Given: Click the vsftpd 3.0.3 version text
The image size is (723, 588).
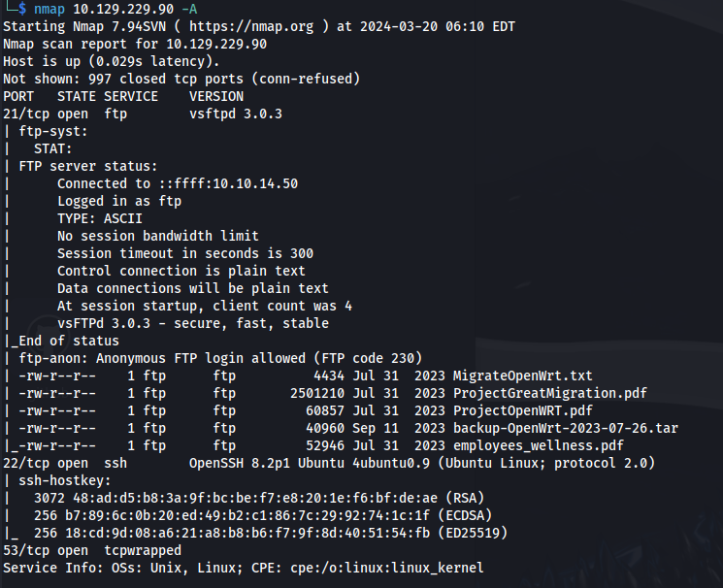Looking at the screenshot, I should coord(236,114).
